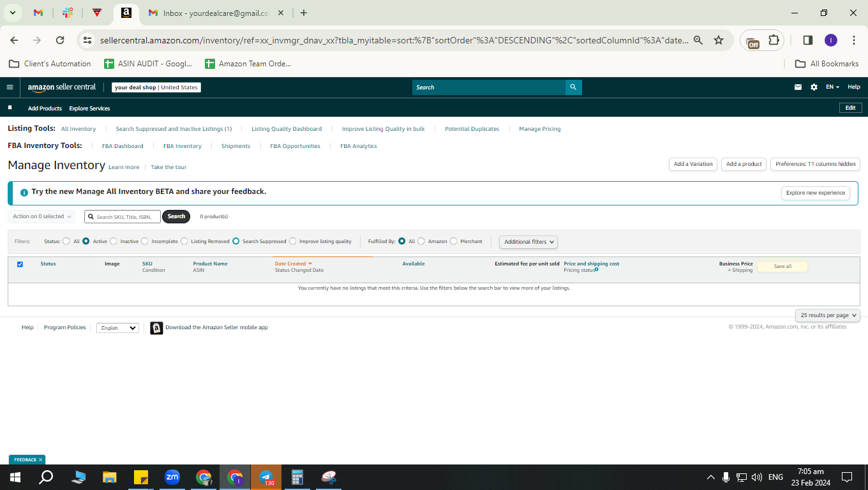Open the browser side panel icon
This screenshot has width=868, height=490.
pos(807,40)
